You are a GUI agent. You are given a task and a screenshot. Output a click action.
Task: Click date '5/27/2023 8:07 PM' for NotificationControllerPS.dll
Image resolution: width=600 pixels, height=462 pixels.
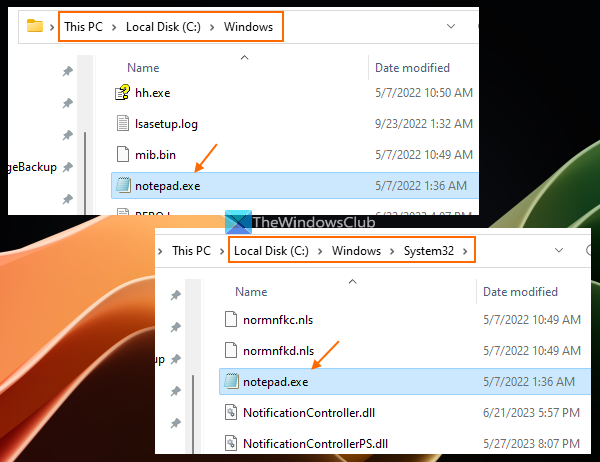point(532,444)
